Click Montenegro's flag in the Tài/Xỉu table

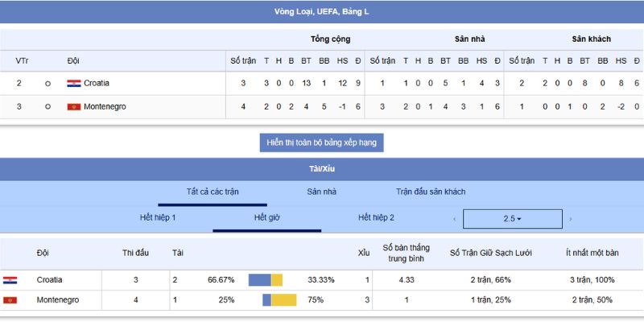[10, 299]
